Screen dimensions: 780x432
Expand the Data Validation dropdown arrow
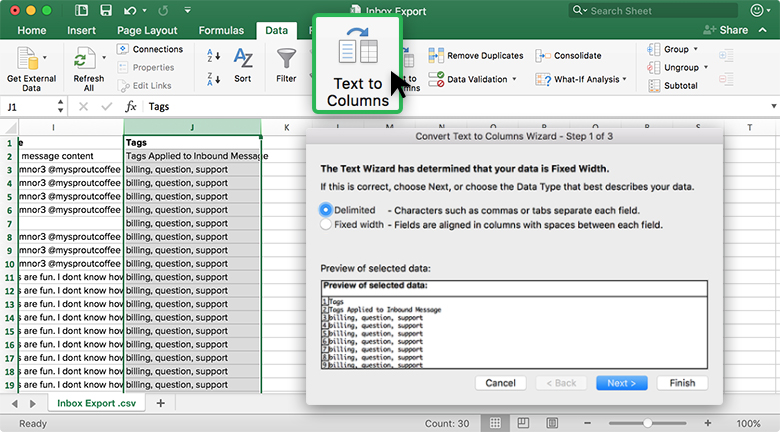[514, 79]
